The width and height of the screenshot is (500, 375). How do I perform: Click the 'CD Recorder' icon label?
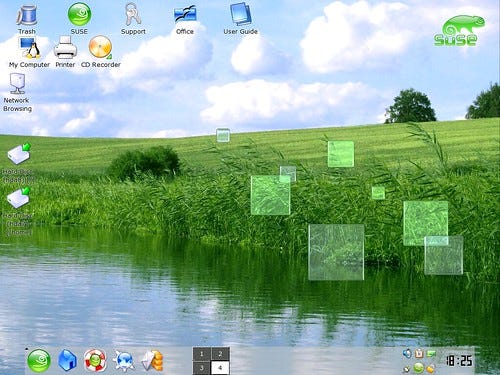point(101,65)
